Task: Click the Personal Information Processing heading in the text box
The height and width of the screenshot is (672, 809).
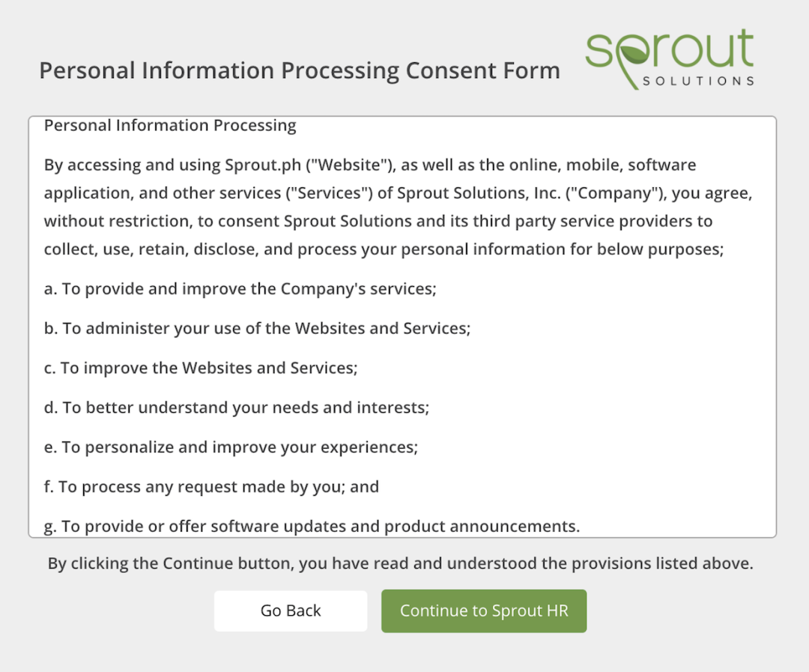Action: coord(170,125)
